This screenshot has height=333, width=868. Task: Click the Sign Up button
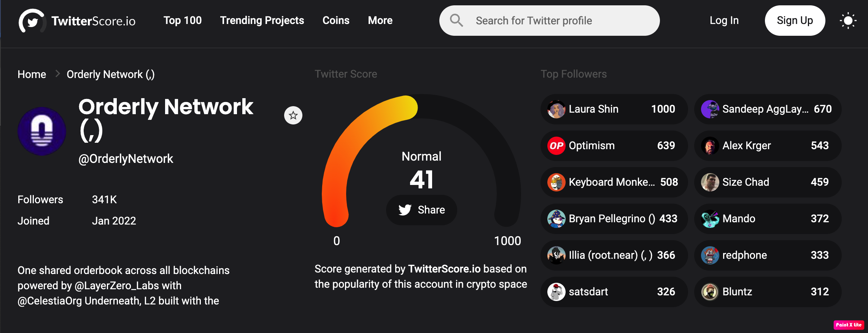coord(795,21)
